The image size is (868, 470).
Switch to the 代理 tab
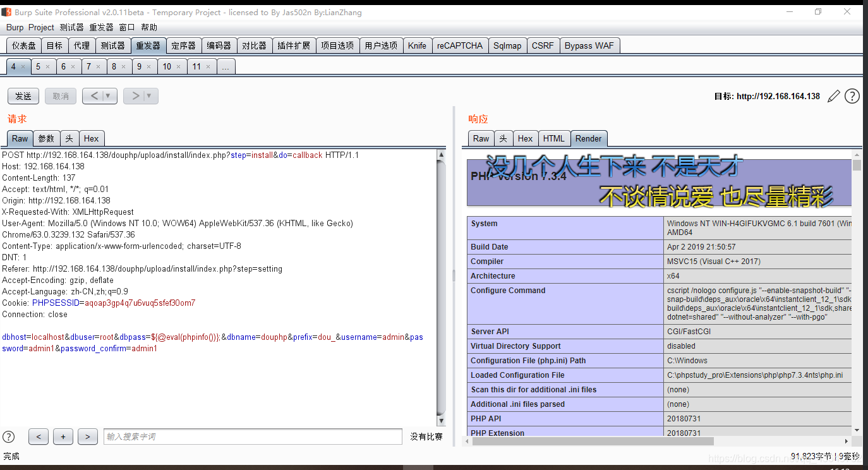[x=81, y=45]
